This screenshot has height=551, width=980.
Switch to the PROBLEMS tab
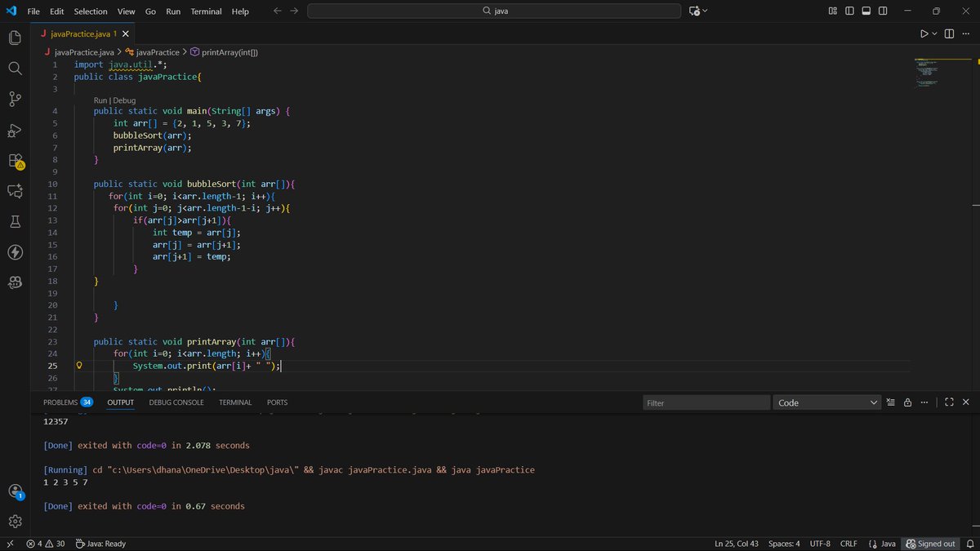tap(68, 402)
